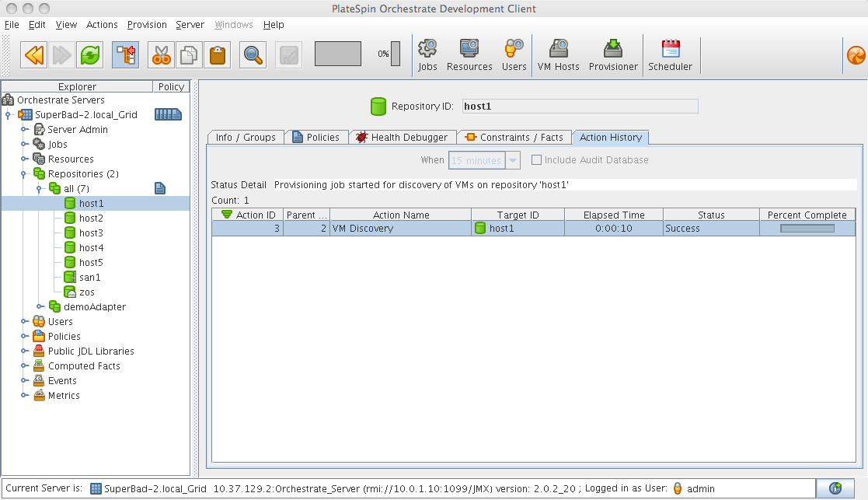Expand the Users tree node

coord(24,322)
